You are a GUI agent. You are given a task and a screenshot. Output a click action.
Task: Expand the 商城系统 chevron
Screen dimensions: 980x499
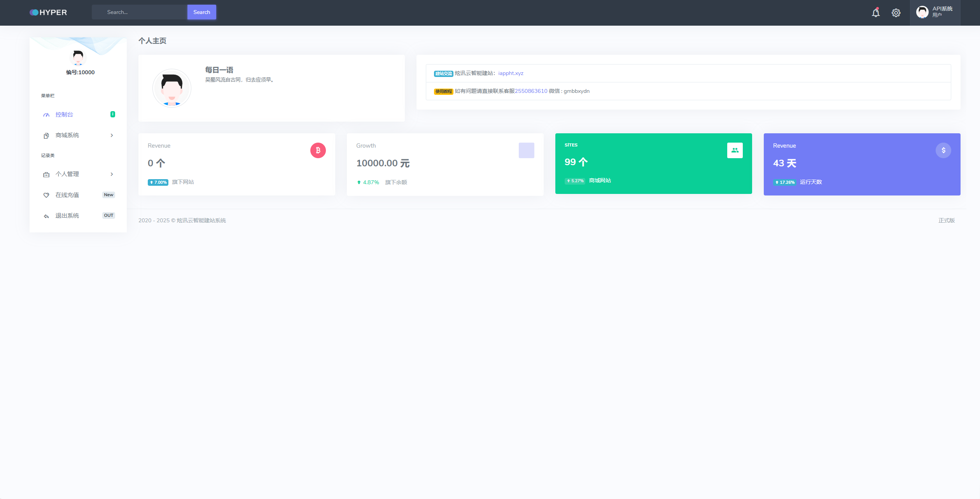click(x=112, y=135)
